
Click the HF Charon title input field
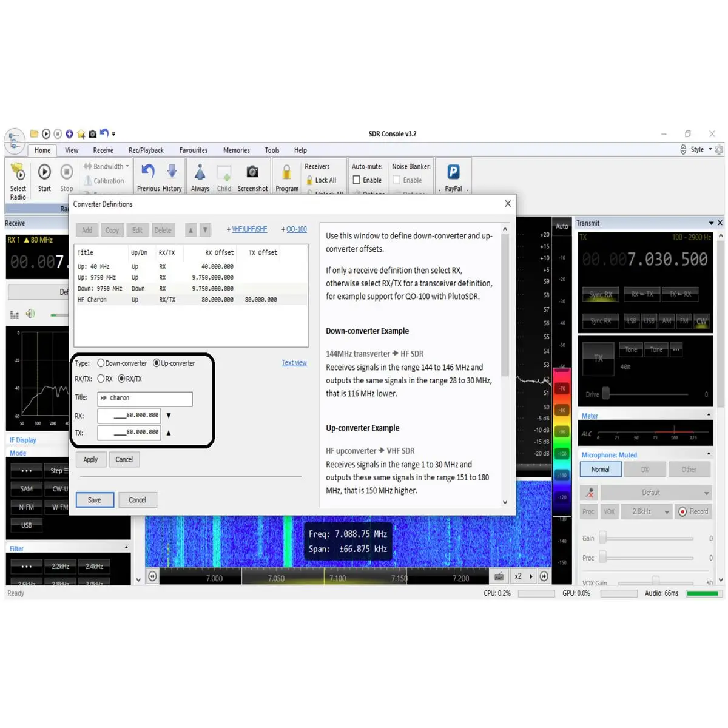(144, 399)
